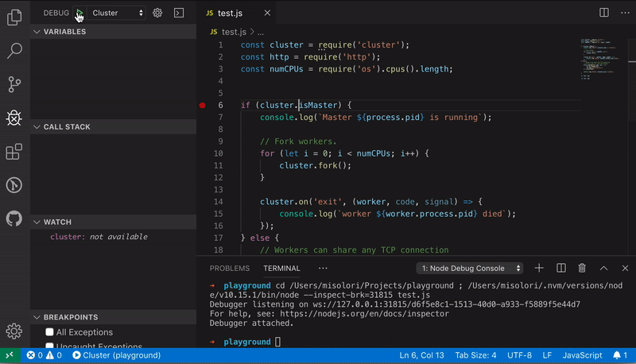Click test.js in the breadcrumb

(234, 32)
